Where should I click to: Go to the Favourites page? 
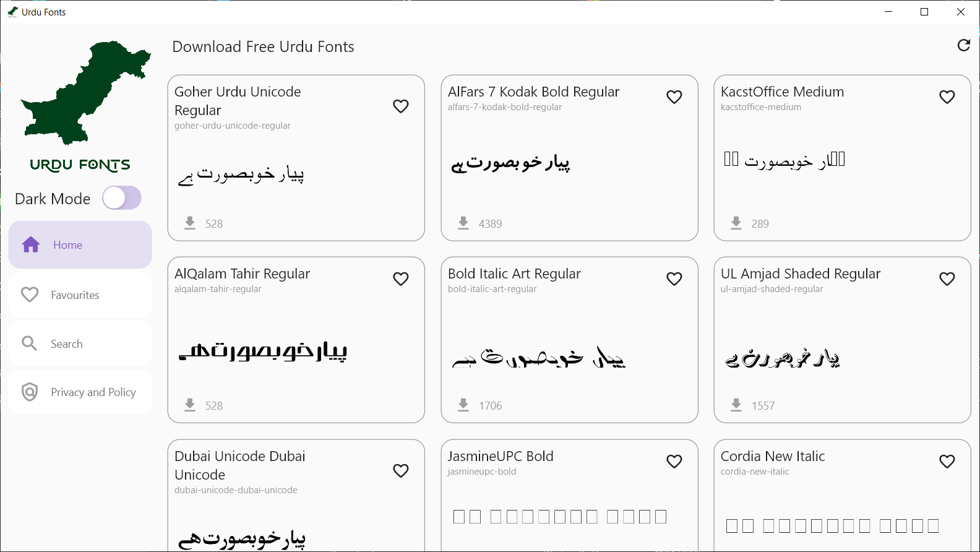(x=80, y=295)
